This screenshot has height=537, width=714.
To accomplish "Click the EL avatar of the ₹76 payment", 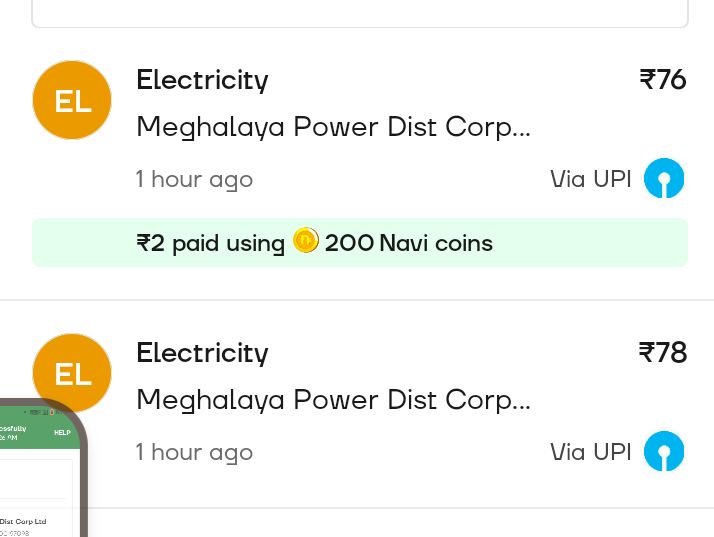I will coord(72,100).
